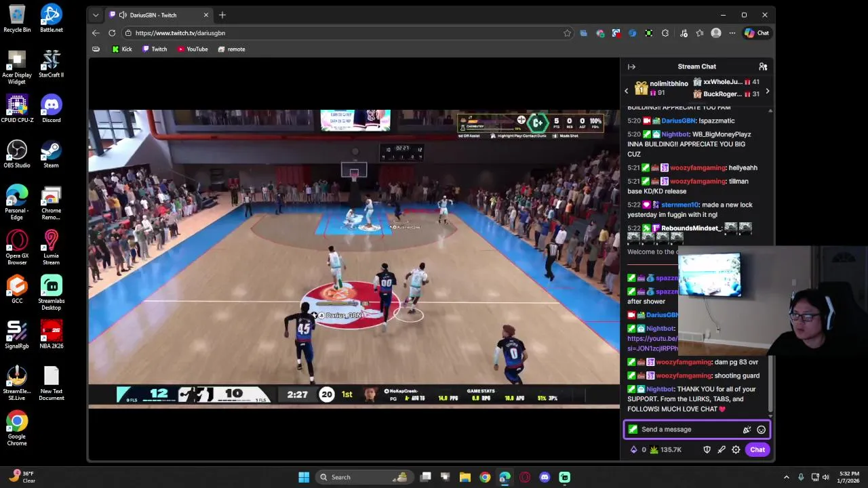Open taskbar Search box
868x488 pixels.
(x=365, y=477)
